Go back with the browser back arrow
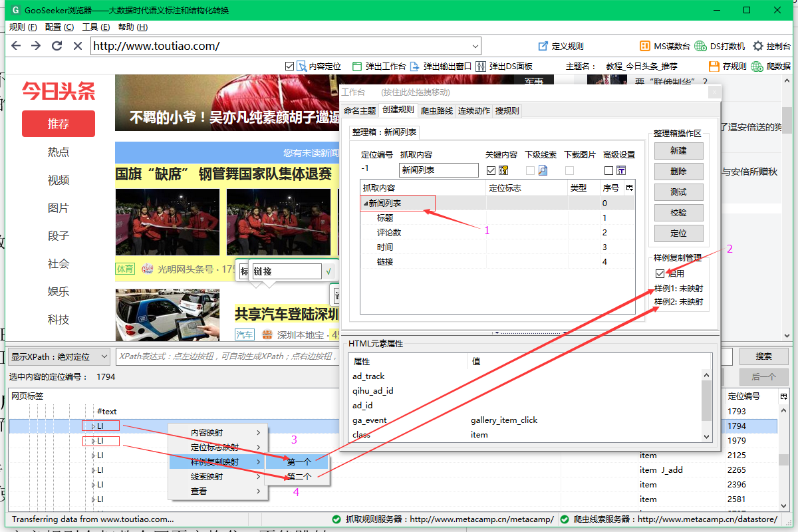 pos(17,46)
